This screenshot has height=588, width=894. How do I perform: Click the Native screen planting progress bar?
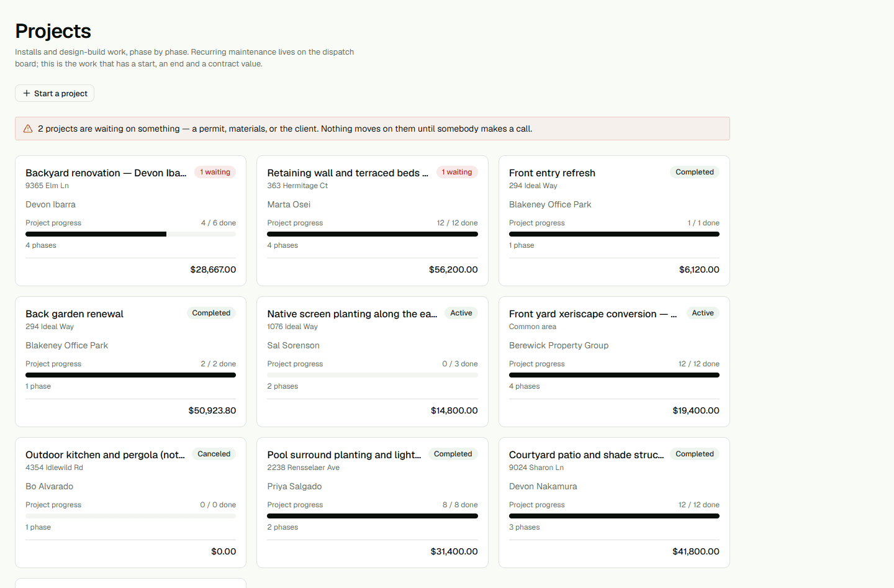point(372,375)
